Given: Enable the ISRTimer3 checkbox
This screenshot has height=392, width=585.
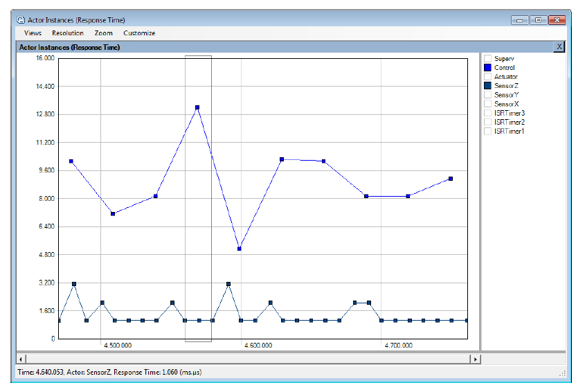Looking at the screenshot, I should coord(488,113).
